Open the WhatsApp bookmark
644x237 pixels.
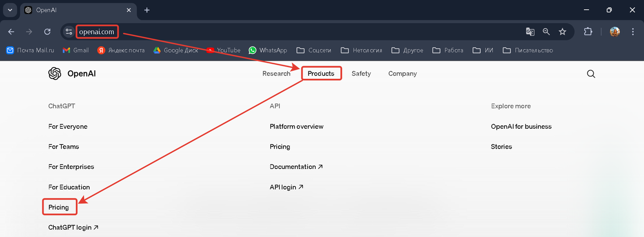coord(268,50)
